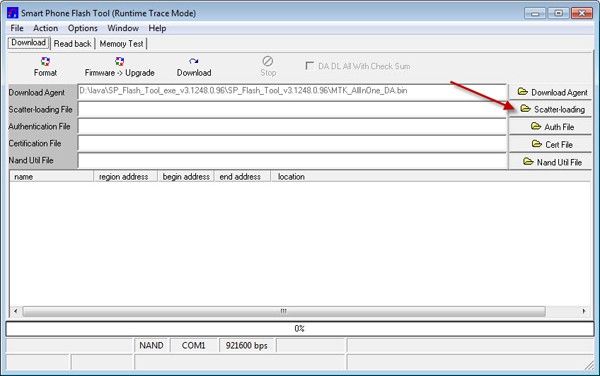
Task: Click the Authentication File input field
Action: pyautogui.click(x=292, y=126)
